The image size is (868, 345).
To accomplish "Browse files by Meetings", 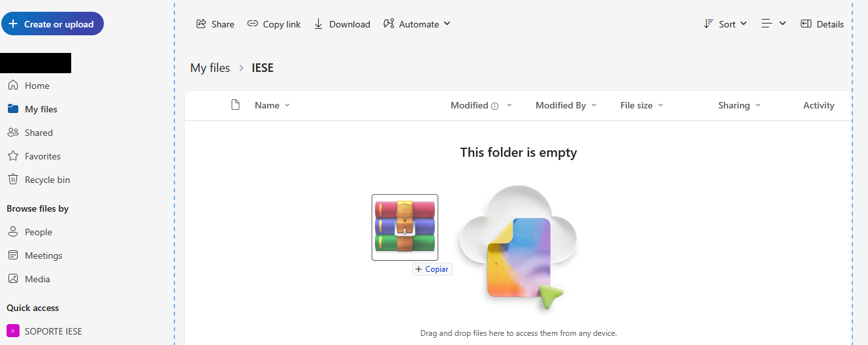I will pyautogui.click(x=43, y=255).
